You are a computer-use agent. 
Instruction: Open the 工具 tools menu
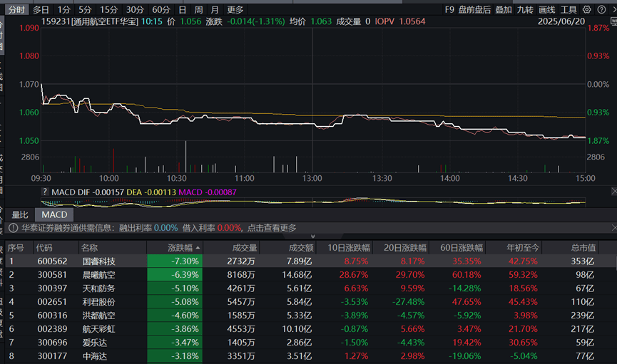[568, 10]
